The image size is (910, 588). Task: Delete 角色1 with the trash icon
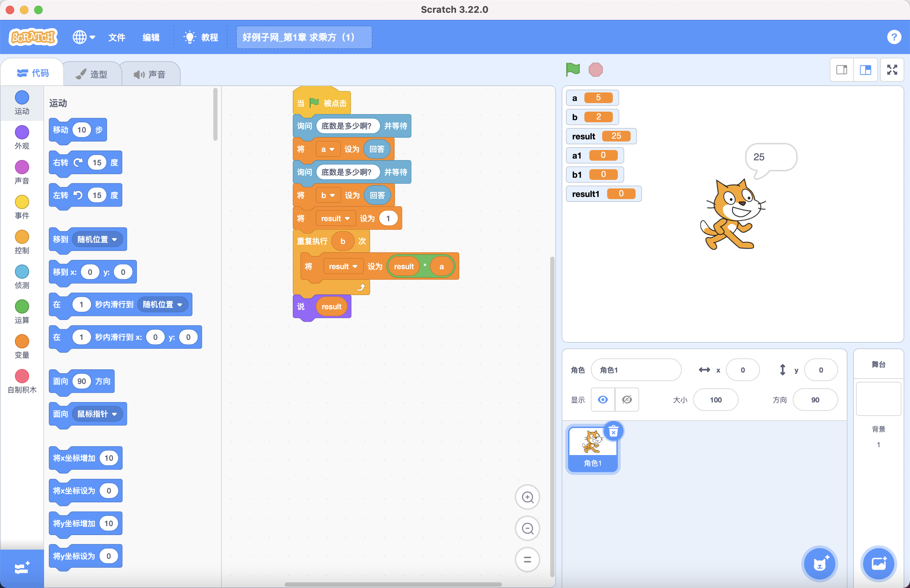tap(613, 432)
